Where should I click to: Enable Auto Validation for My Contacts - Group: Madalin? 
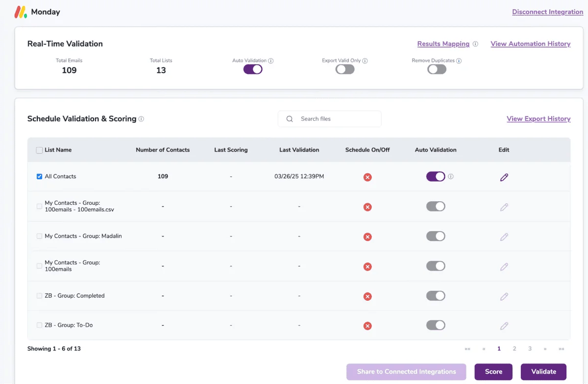(x=436, y=236)
